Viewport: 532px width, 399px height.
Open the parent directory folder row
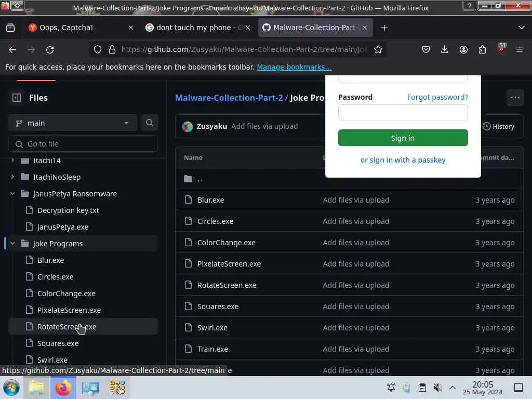[x=349, y=179]
